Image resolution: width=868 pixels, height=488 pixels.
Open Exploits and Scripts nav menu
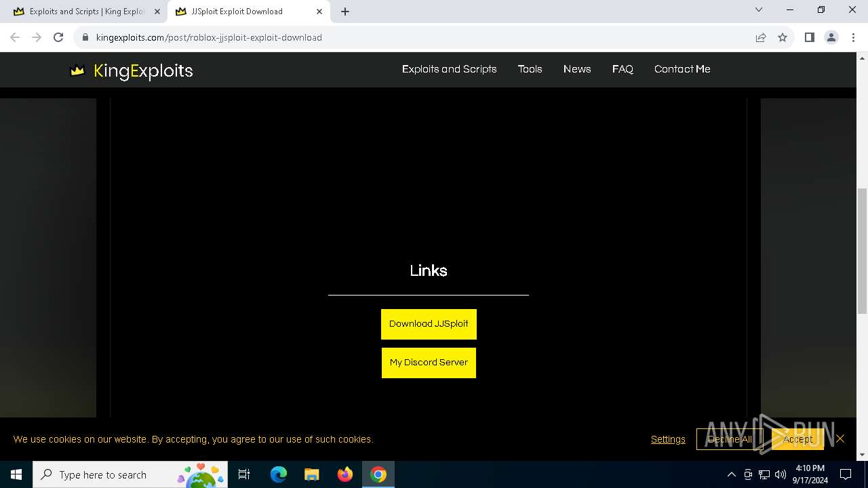pos(449,69)
